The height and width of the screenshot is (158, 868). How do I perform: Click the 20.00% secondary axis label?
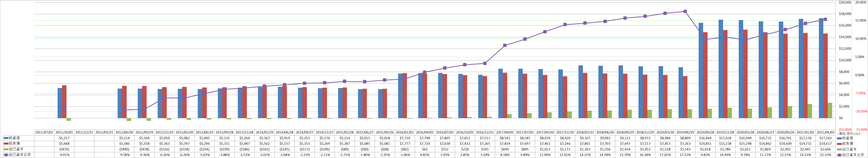click(x=861, y=2)
